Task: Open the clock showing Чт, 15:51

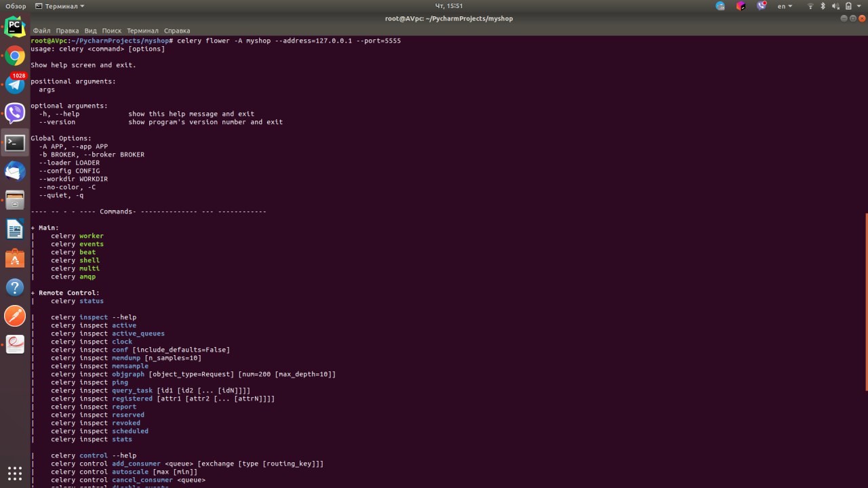Action: tap(449, 5)
